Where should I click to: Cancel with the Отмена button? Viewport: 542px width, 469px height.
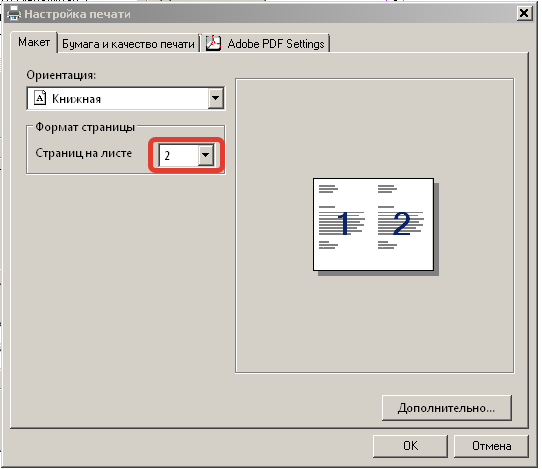(491, 446)
